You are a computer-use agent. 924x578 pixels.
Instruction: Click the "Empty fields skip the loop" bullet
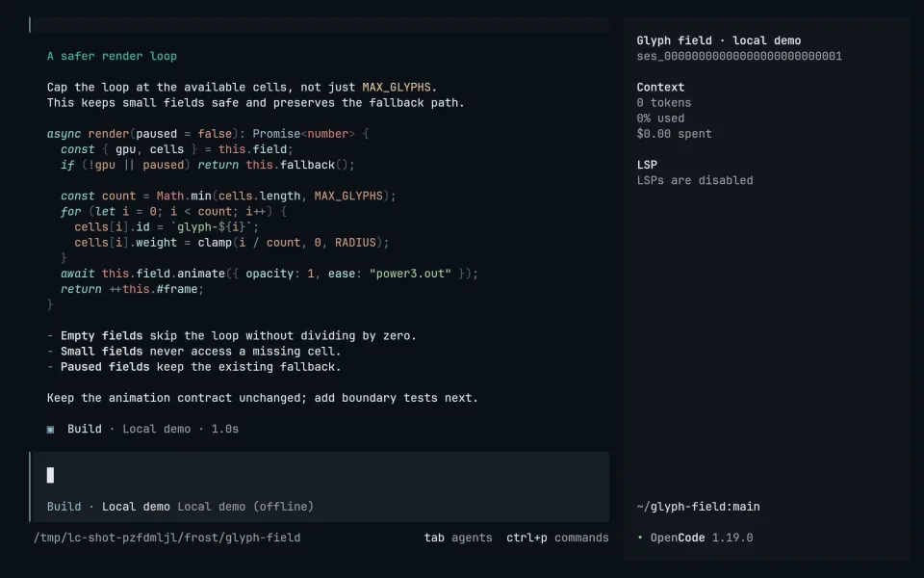tap(232, 335)
